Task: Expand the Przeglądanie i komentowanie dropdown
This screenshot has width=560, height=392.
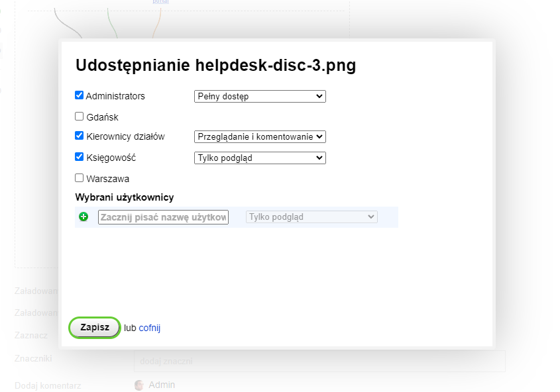Action: (260, 137)
